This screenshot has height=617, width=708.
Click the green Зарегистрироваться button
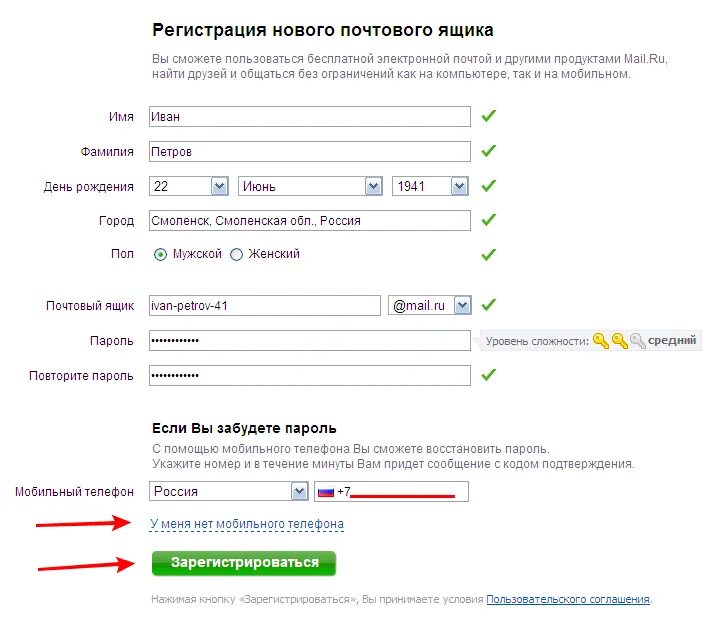pos(244,563)
